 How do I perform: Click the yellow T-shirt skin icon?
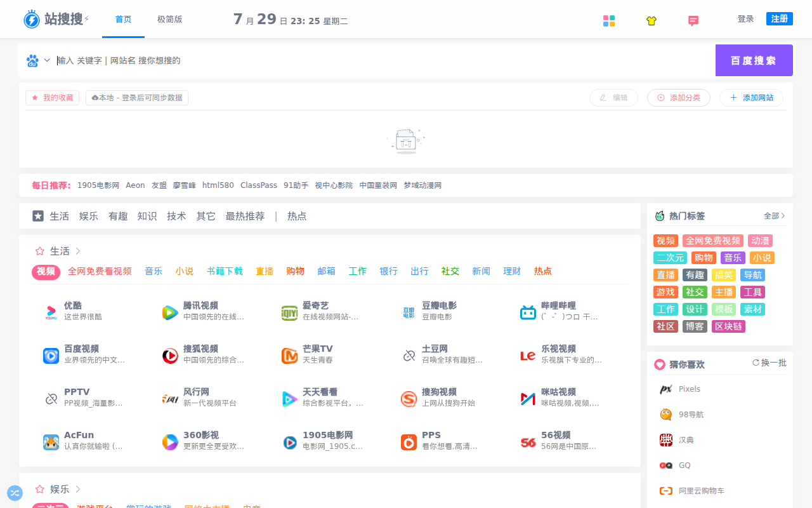tap(652, 21)
